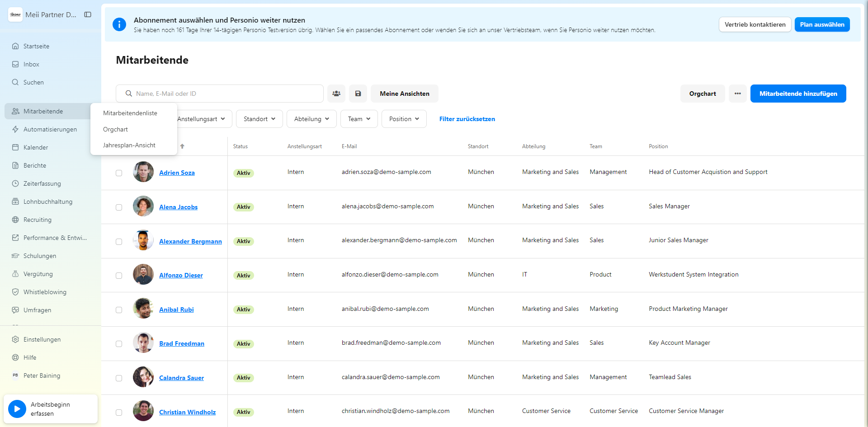The width and height of the screenshot is (868, 427).
Task: Open Whistleblowing from the sidebar
Action: [x=45, y=292]
